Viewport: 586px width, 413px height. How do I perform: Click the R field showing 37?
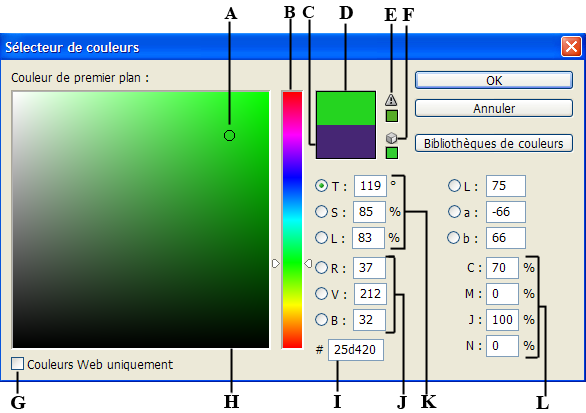point(369,268)
